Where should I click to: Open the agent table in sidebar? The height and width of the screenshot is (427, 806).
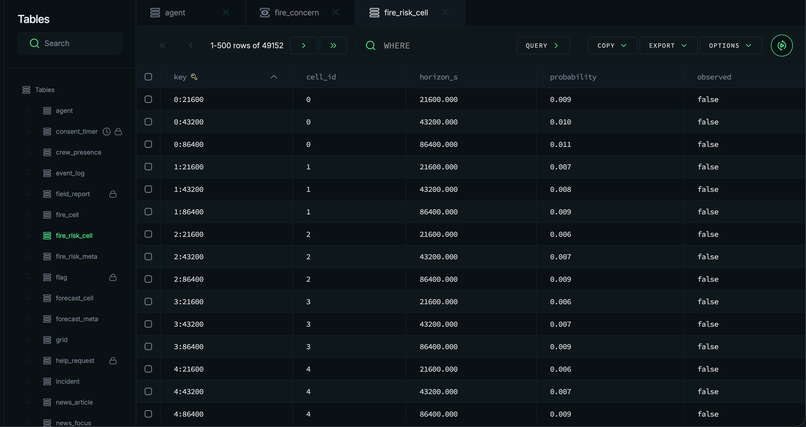64,110
